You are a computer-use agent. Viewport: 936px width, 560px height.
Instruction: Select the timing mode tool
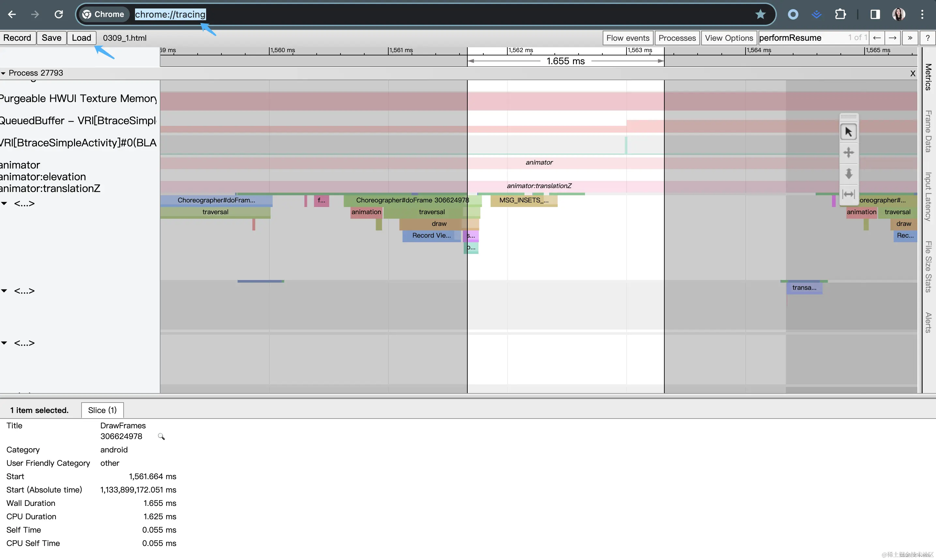coord(848,194)
